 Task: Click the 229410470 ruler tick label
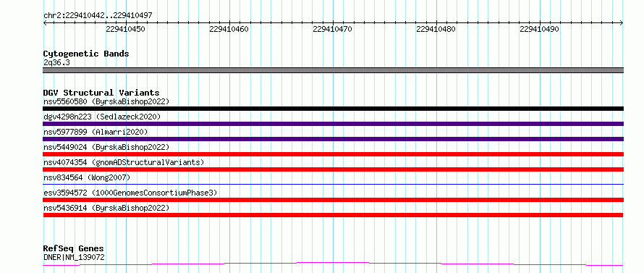coord(332,29)
